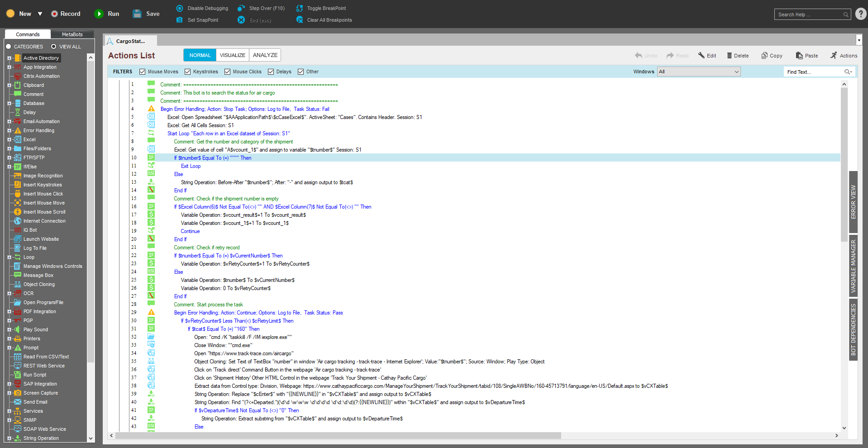Click the Undo button

646,55
